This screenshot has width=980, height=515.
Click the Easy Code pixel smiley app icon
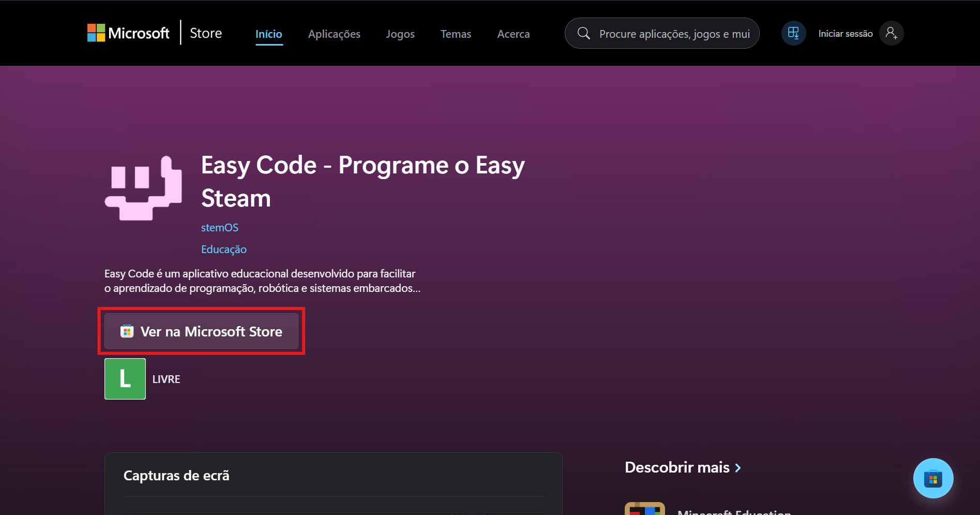click(x=143, y=188)
